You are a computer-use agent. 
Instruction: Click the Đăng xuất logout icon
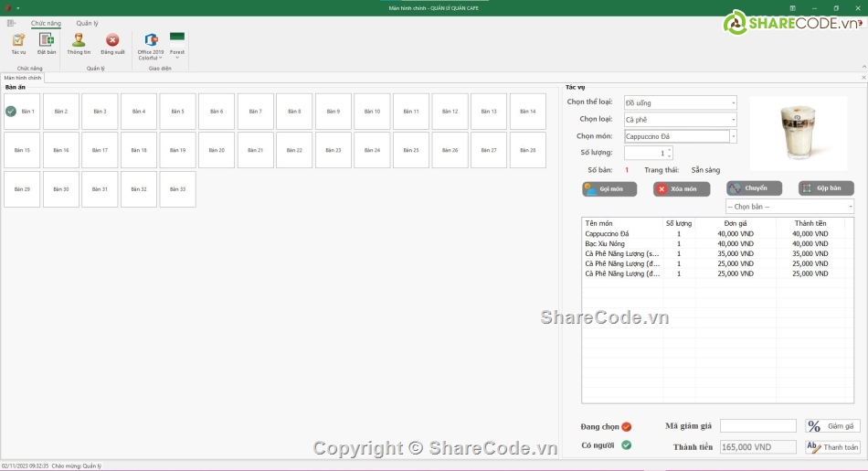tap(112, 42)
